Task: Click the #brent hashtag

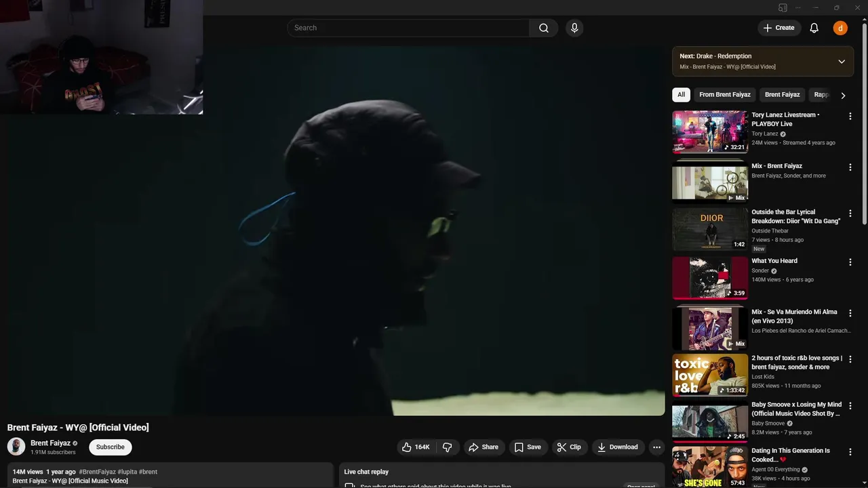Action: 148,472
